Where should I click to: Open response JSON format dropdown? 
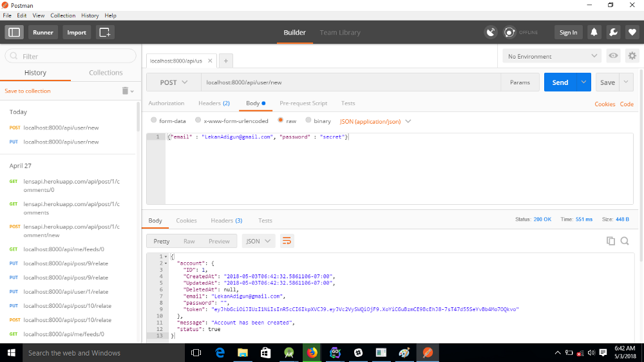coord(258,241)
